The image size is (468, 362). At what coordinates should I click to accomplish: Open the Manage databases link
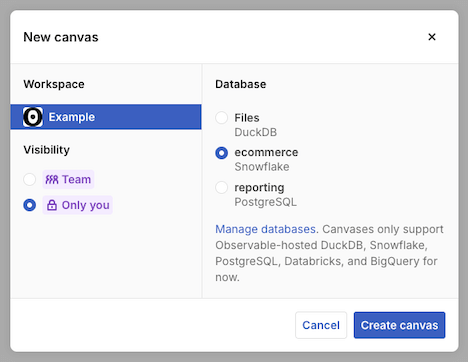(x=265, y=229)
